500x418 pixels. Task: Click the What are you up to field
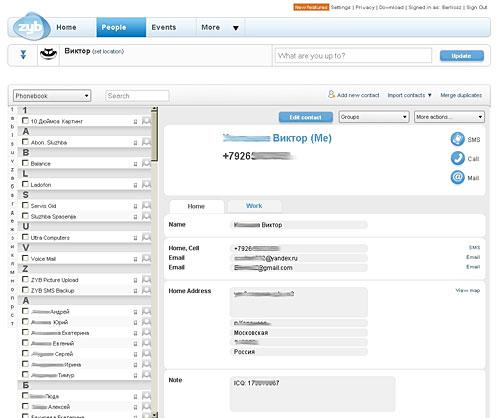coord(353,56)
